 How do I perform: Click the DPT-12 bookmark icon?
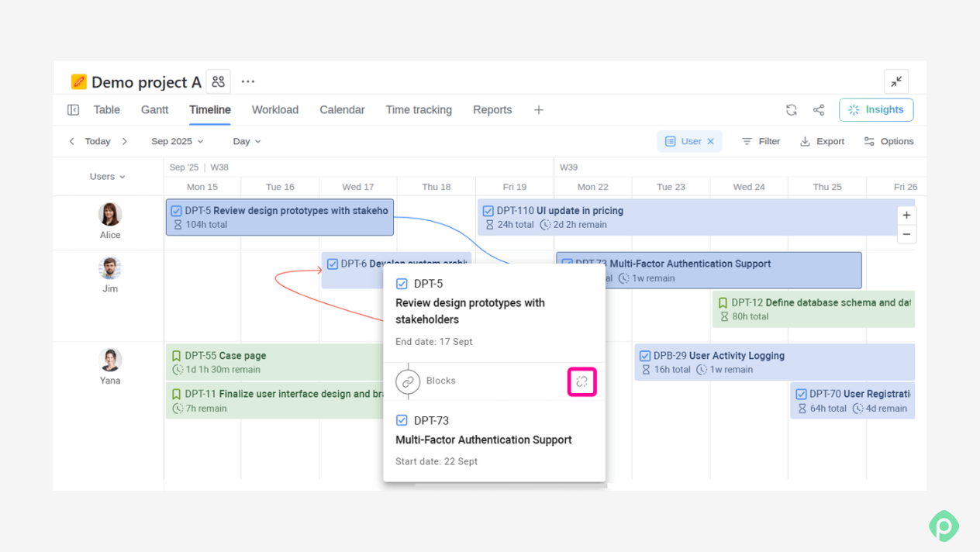pos(723,303)
